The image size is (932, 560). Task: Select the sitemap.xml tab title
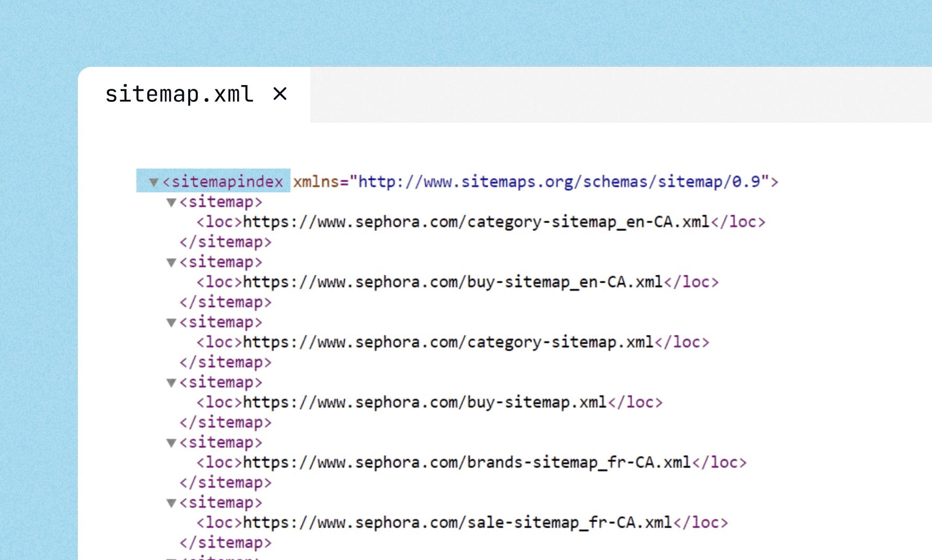click(x=179, y=94)
